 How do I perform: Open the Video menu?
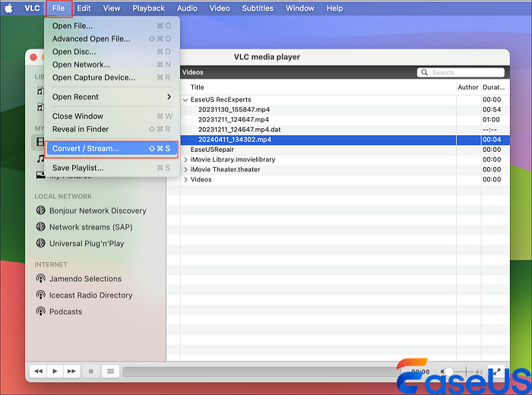point(219,8)
